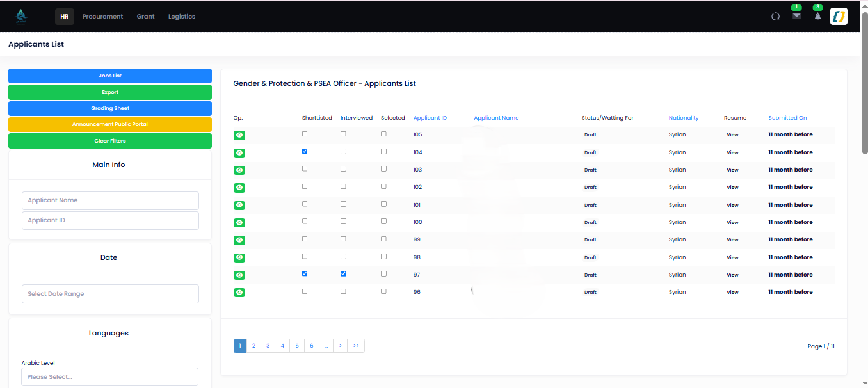Check Interviewed box for applicant 103
868x388 pixels.
point(344,169)
